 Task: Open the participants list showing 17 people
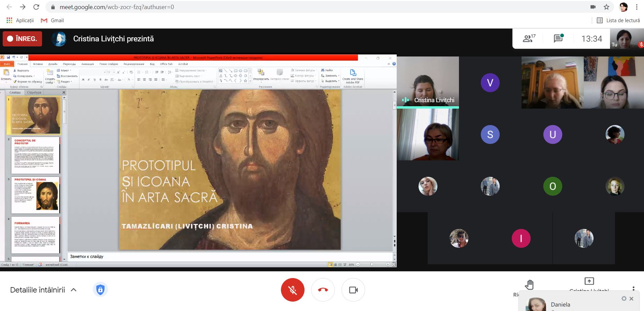point(529,39)
